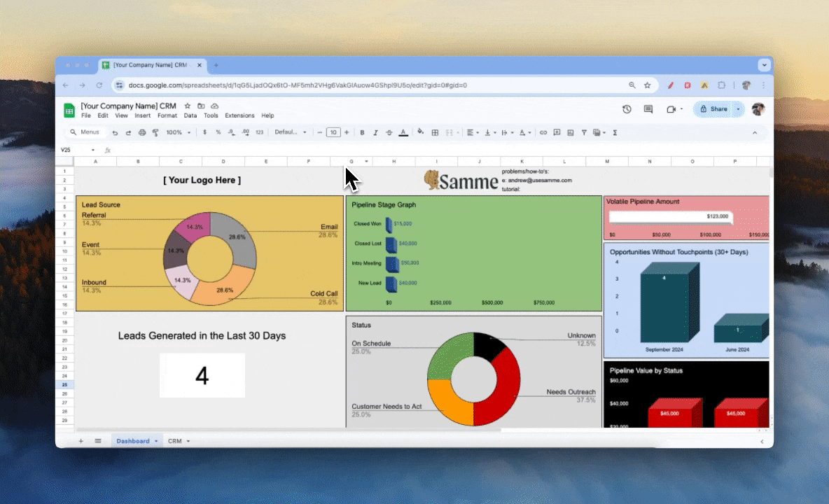This screenshot has width=829, height=504.
Task: Open text wrapping dropdown
Action: pos(508,132)
